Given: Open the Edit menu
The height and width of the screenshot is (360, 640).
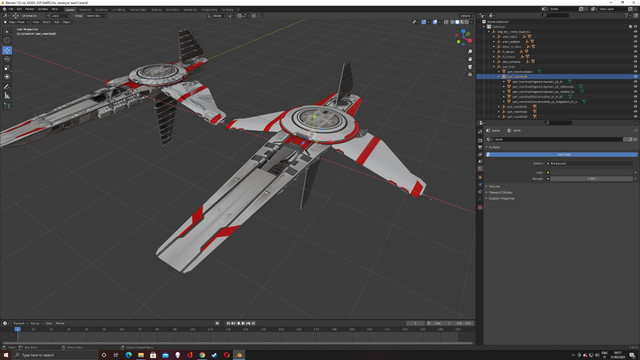Looking at the screenshot, I should point(19,9).
